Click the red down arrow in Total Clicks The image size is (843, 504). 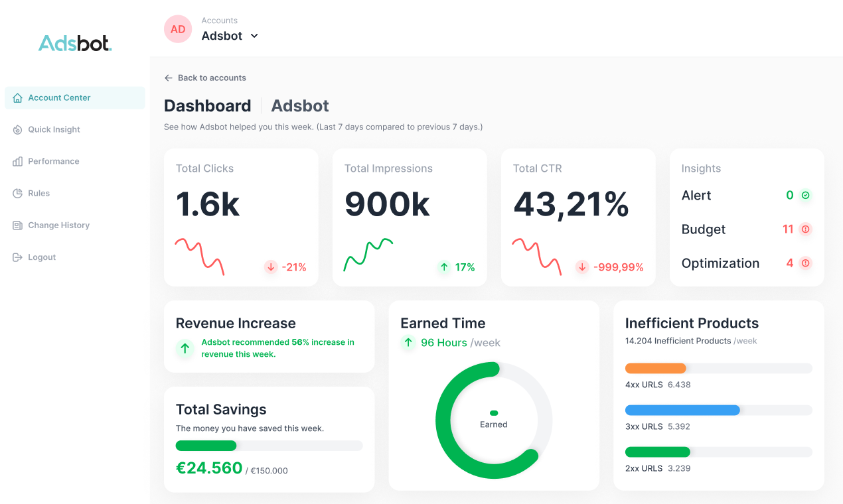pyautogui.click(x=270, y=267)
